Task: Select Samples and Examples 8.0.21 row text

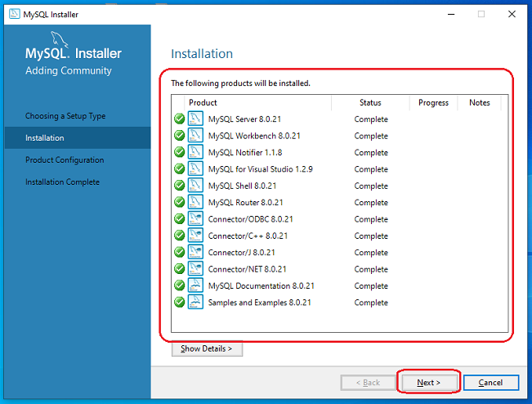Action: (x=260, y=303)
